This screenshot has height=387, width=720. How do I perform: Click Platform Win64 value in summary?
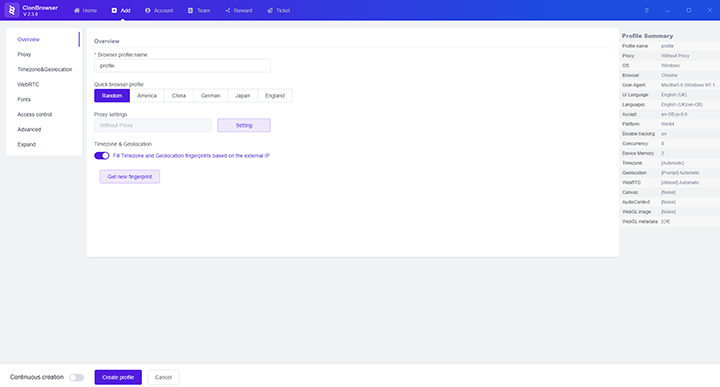click(x=668, y=124)
